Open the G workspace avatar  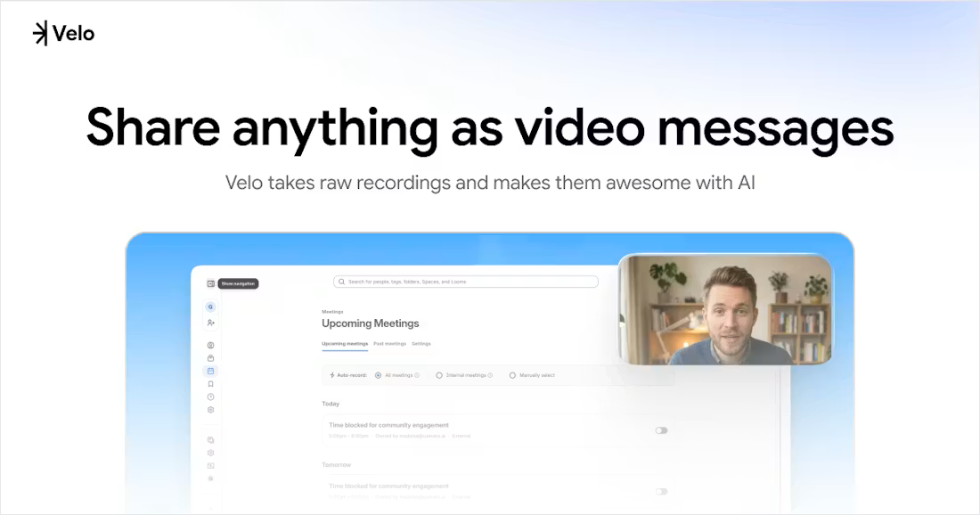point(210,307)
